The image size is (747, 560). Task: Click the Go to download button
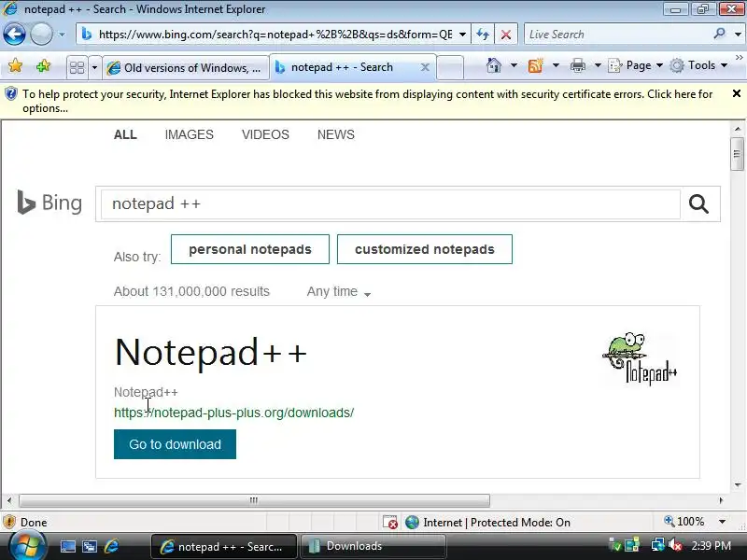coord(175,444)
